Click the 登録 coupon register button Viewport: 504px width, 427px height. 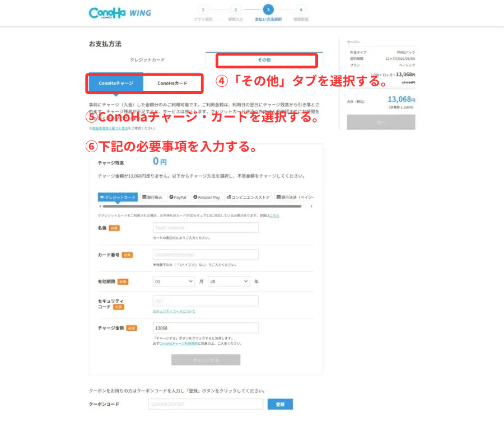pyautogui.click(x=280, y=404)
